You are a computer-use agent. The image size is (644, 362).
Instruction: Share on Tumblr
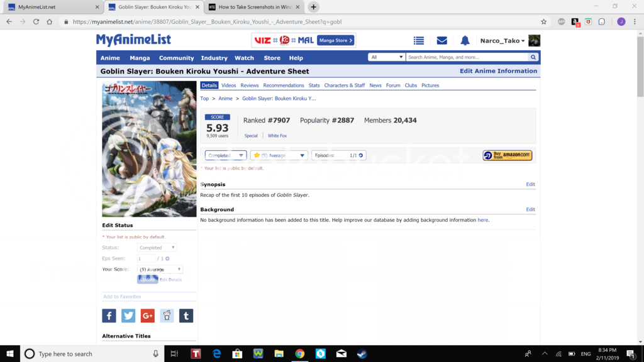click(186, 315)
